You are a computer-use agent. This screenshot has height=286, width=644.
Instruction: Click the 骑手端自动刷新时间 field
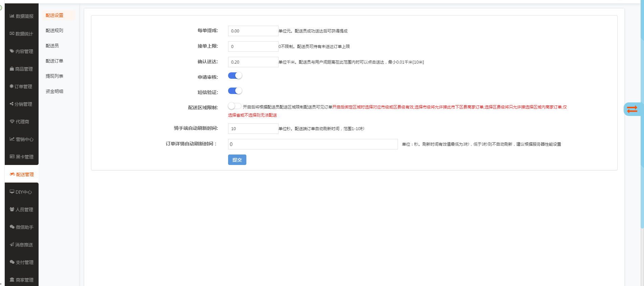tap(253, 129)
